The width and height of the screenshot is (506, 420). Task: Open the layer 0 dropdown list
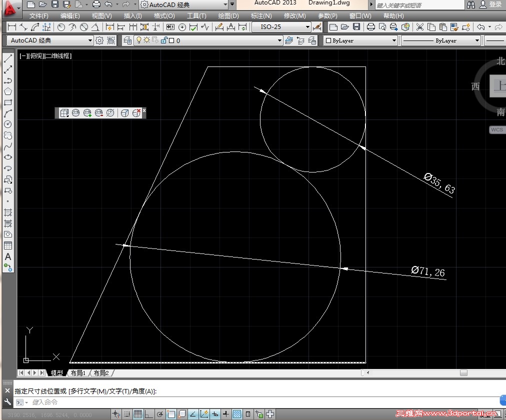click(279, 40)
